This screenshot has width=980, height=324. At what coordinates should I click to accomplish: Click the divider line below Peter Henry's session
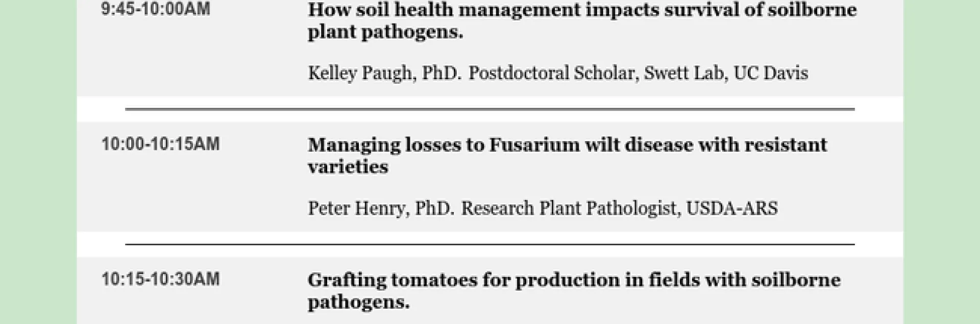[490, 244]
